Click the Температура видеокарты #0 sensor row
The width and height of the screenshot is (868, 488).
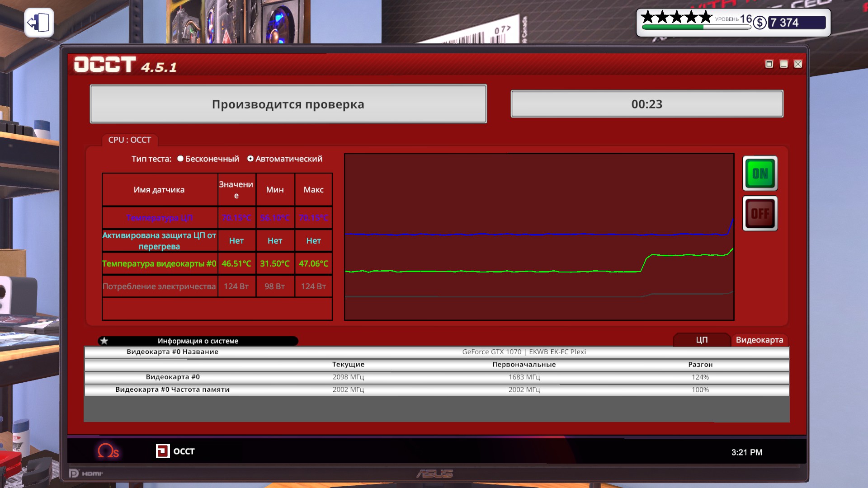click(160, 263)
